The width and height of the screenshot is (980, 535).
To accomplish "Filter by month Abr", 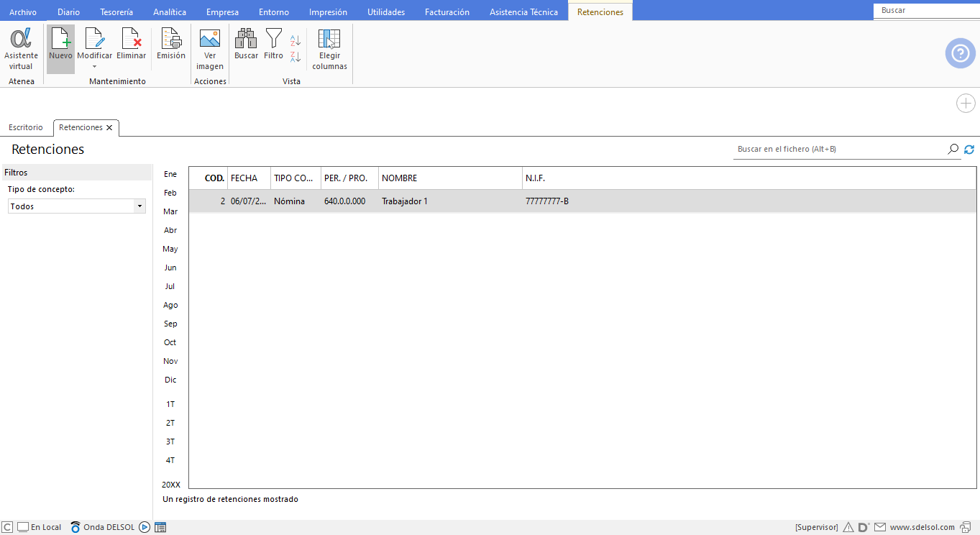I will [170, 230].
